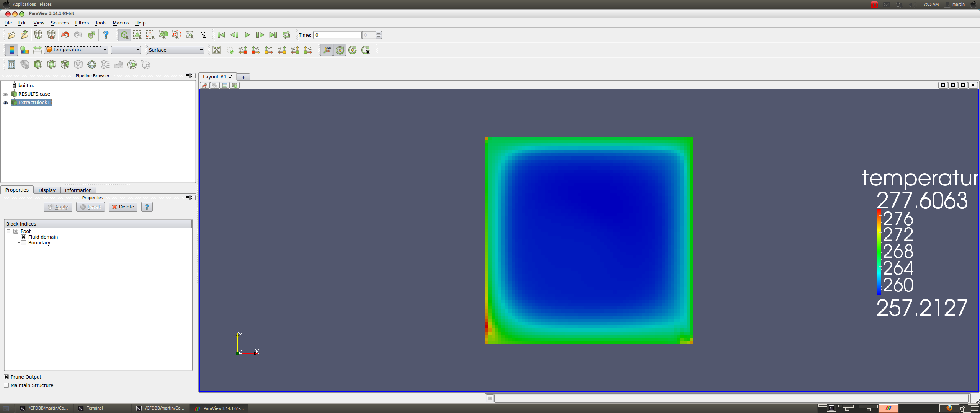
Task: Click the Rescale to Data Range icon
Action: (37, 50)
